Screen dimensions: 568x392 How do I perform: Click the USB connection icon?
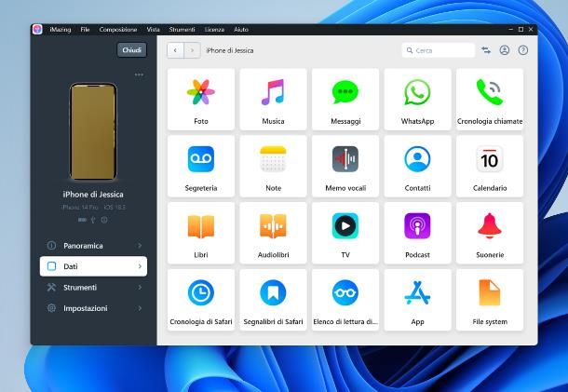coord(93,220)
